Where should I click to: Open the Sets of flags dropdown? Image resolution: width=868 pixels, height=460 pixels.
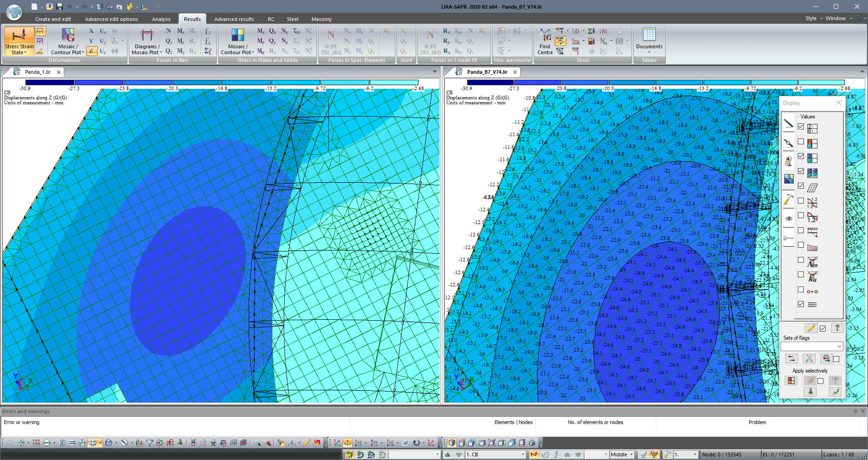[x=812, y=346]
